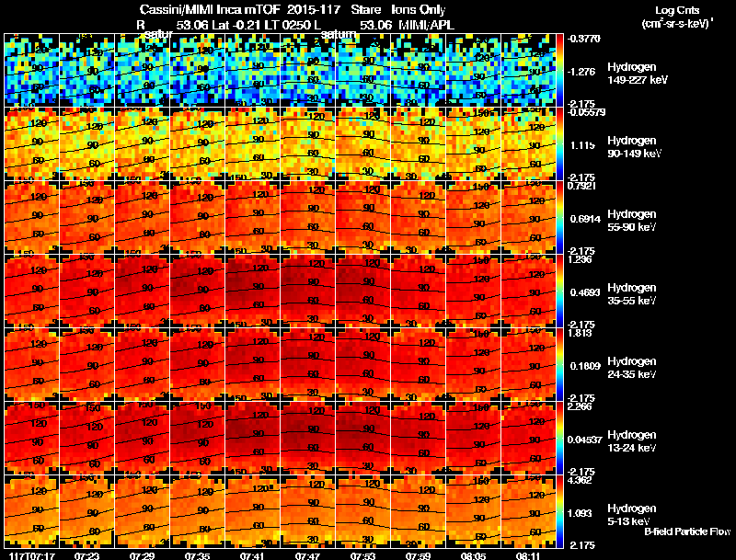Image resolution: width=736 pixels, height=560 pixels.
Task: Click the '1.236' colorbar maximum value
Action: click(x=581, y=260)
